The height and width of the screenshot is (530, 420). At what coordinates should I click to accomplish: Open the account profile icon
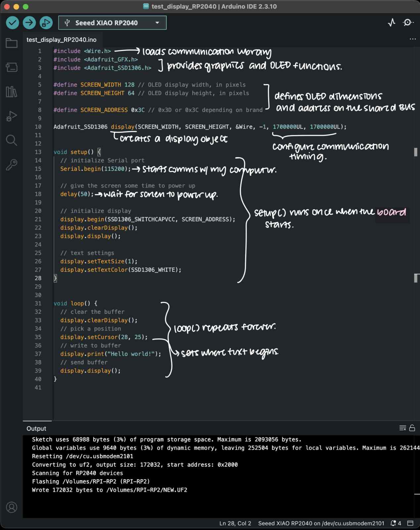(x=12, y=507)
